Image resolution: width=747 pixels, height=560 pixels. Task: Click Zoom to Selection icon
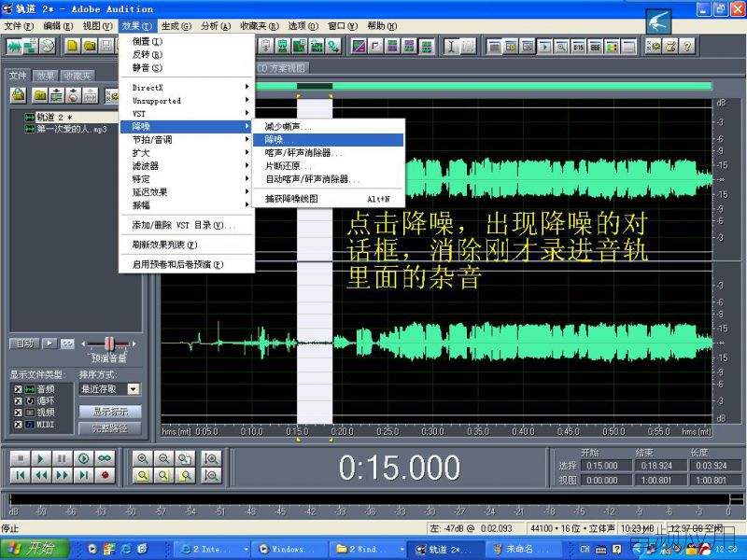[143, 475]
